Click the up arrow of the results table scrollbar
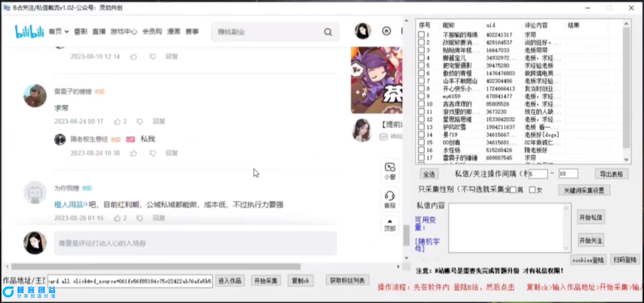Image resolution: width=644 pixels, height=303 pixels. coord(626,24)
